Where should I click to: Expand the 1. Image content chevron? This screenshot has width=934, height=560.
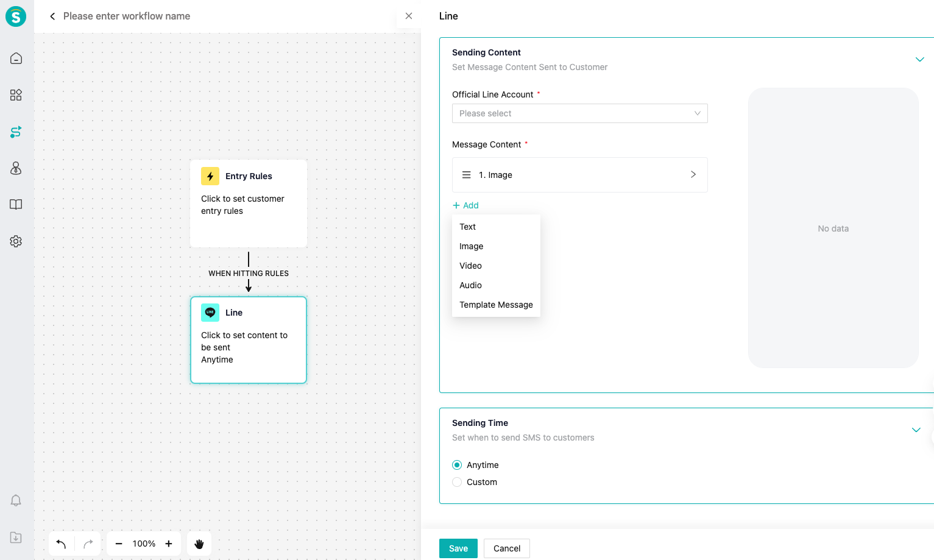coord(693,174)
